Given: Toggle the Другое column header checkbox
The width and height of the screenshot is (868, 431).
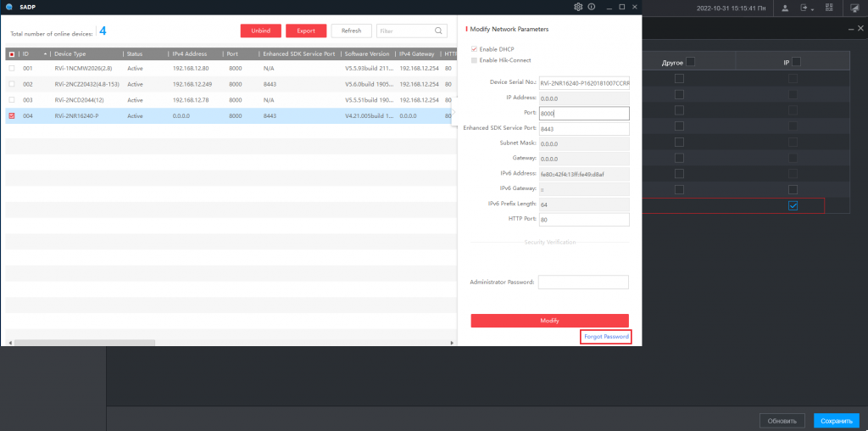Looking at the screenshot, I should tap(690, 62).
